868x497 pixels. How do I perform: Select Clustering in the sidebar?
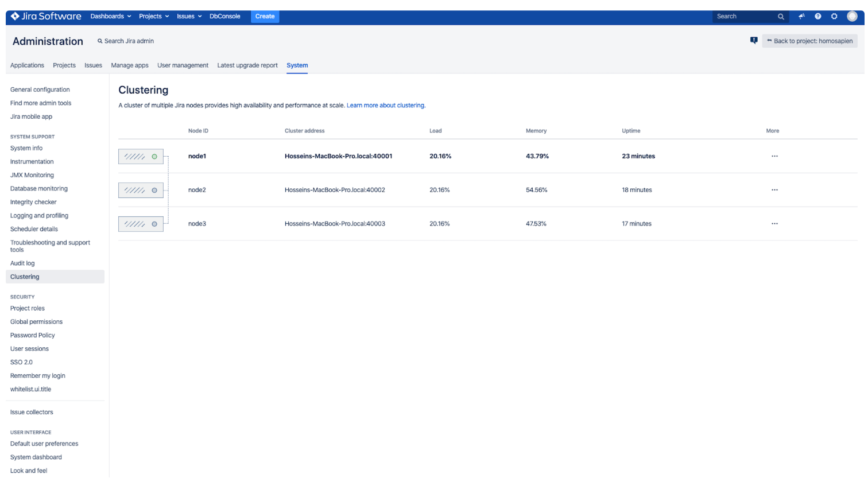point(55,277)
